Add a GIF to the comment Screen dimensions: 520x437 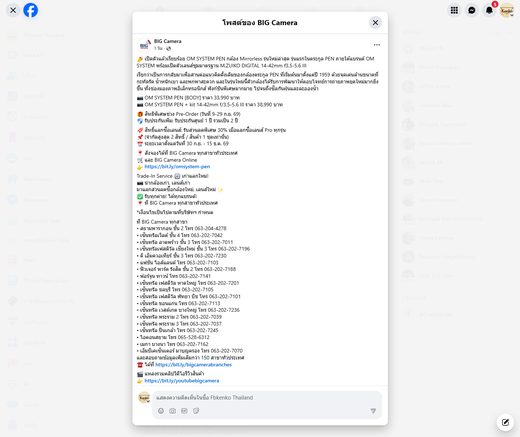click(x=184, y=411)
